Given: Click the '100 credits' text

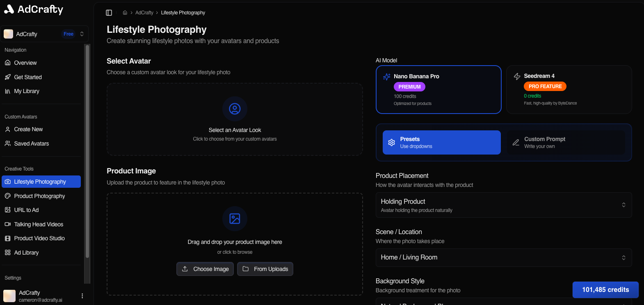Looking at the screenshot, I should coord(405,96).
